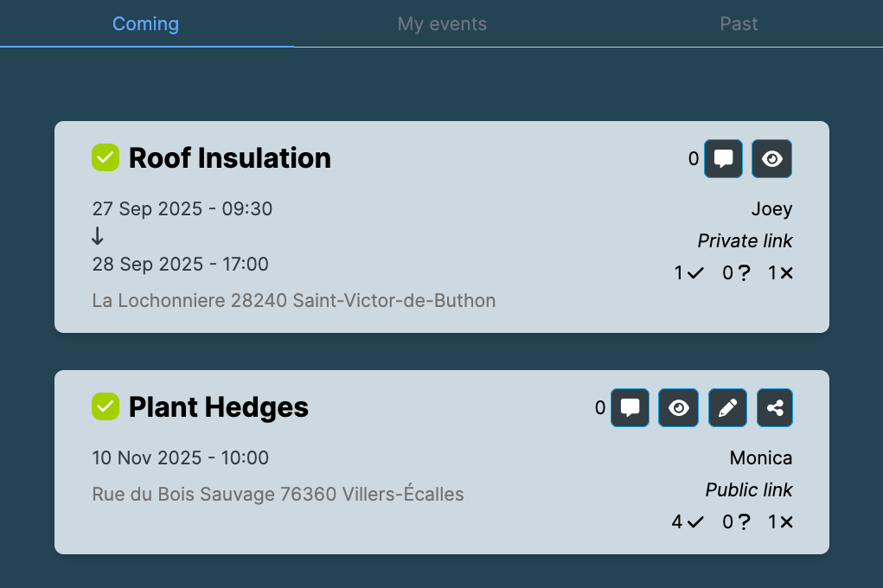Click the accepted checkmark count on Plant Hedges

pyautogui.click(x=688, y=522)
